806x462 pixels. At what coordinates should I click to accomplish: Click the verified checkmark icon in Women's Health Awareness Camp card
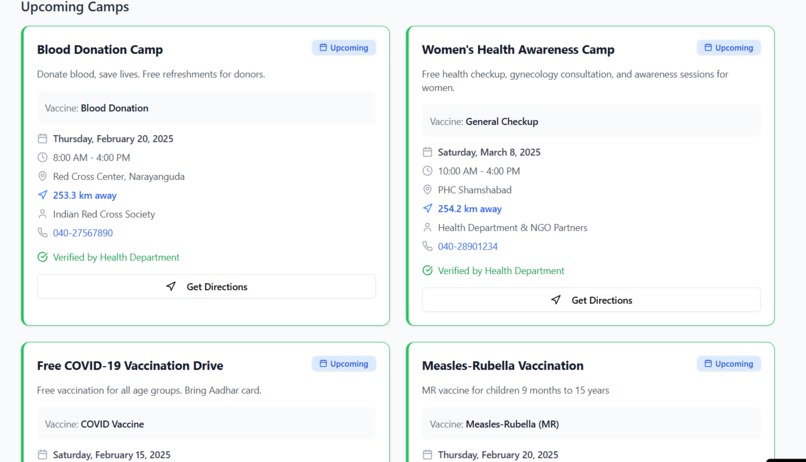pos(427,270)
